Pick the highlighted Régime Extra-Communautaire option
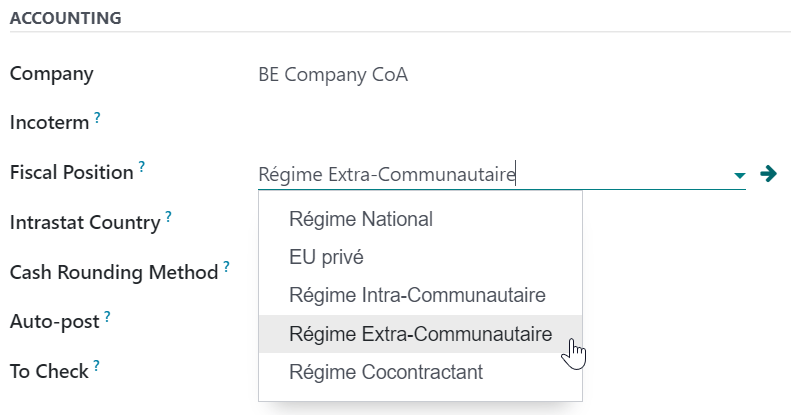Viewport: 791px width, 415px height. (x=420, y=334)
